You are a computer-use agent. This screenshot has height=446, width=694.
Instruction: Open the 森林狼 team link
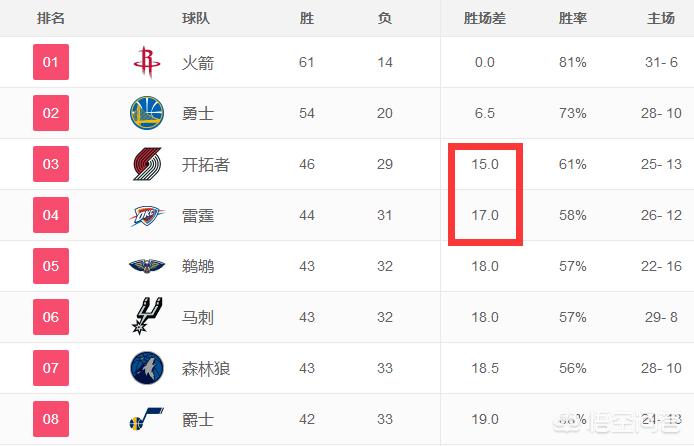[206, 369]
